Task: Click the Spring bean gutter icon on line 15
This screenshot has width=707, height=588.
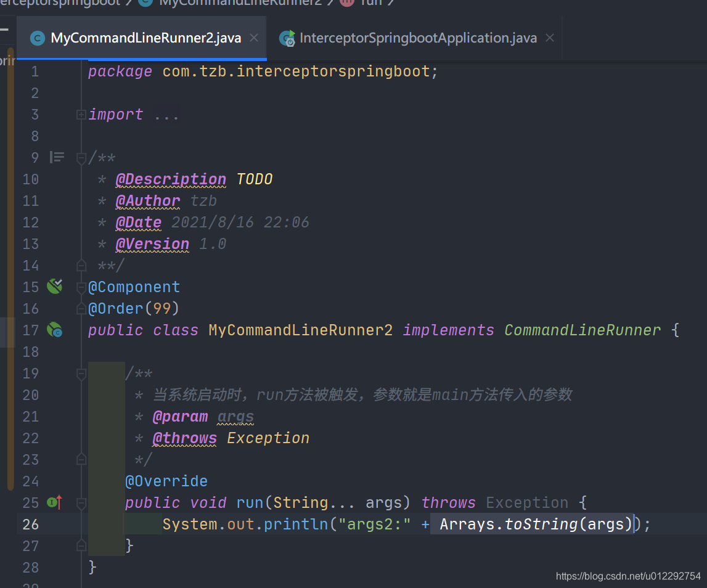Action: 55,287
